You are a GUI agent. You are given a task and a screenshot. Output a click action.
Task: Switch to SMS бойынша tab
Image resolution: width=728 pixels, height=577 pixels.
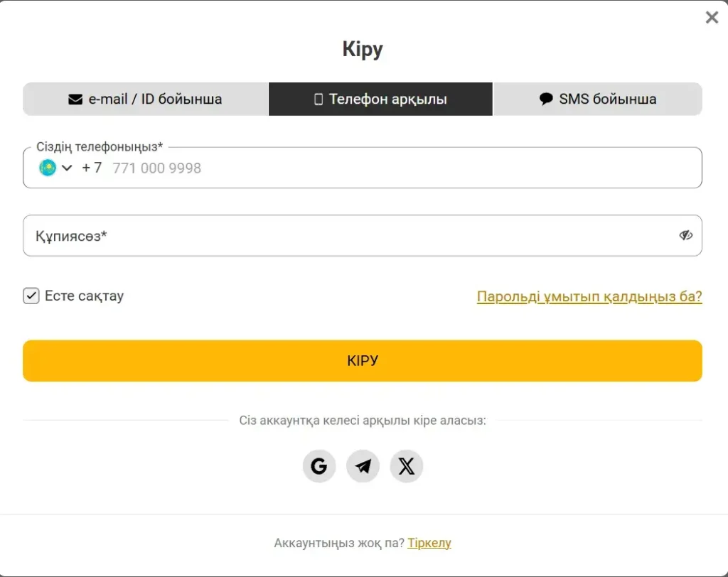[x=597, y=99]
